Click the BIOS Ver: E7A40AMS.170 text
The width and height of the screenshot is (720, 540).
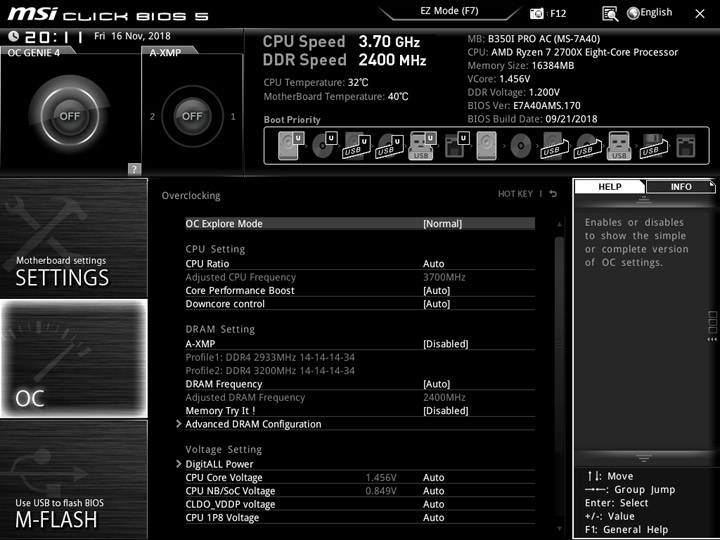524,106
